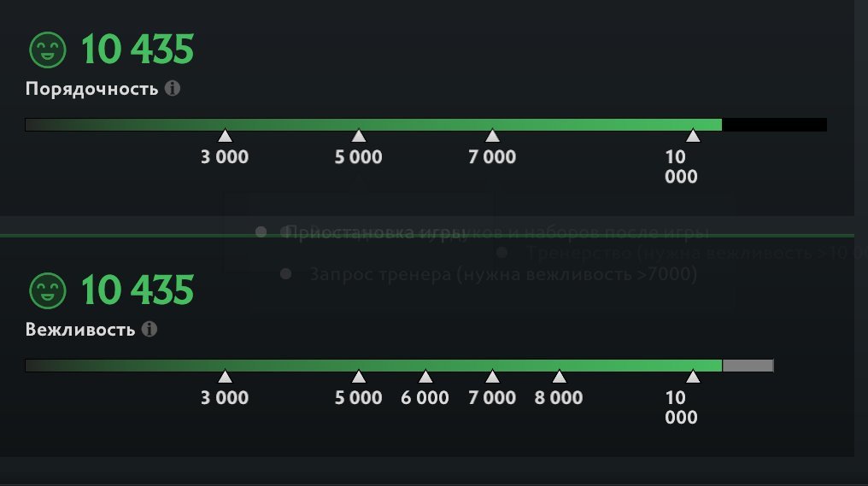Click the smiley icon next to Порядочность score
The width and height of the screenshot is (868, 486).
[48, 50]
